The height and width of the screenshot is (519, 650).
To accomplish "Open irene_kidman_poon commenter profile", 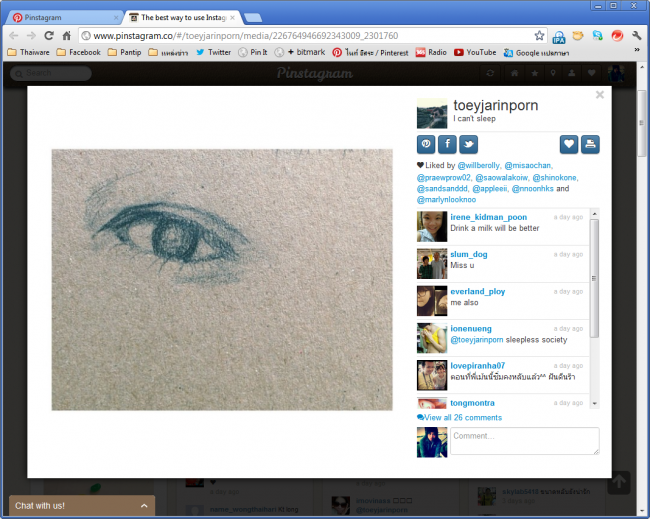I will (x=488, y=217).
